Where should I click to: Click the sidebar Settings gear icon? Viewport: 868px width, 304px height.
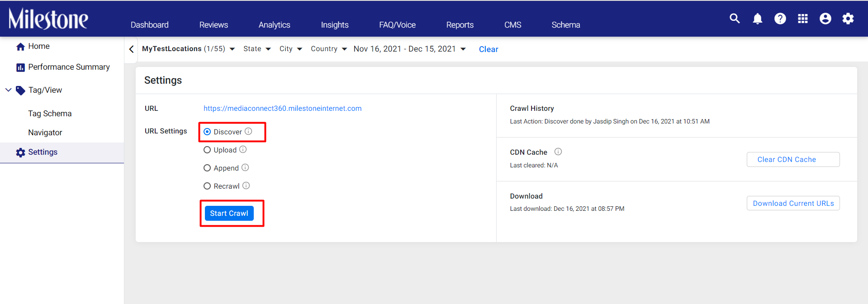pyautogui.click(x=20, y=152)
